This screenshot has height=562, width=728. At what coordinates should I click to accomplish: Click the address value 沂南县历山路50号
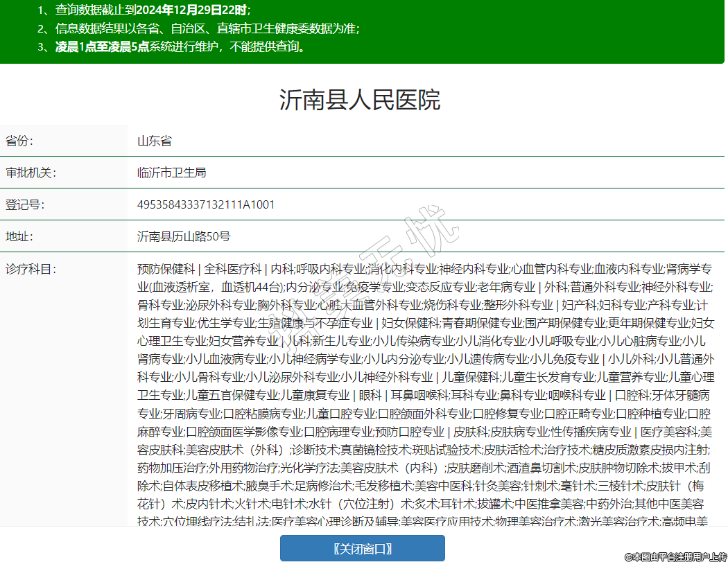184,236
